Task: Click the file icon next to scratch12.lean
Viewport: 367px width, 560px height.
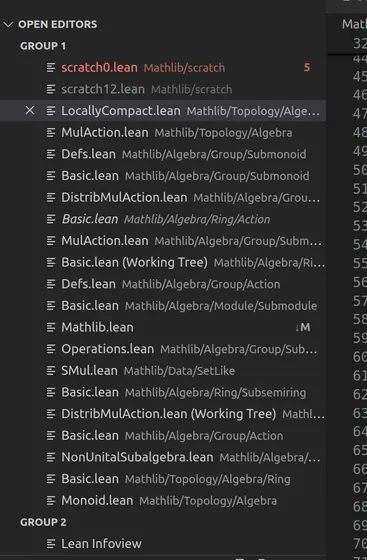Action: 51,89
